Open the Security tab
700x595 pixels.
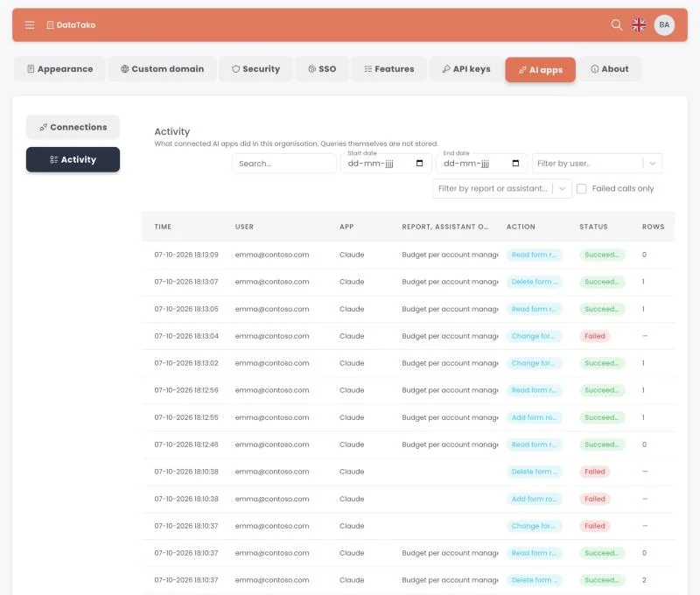coord(255,69)
